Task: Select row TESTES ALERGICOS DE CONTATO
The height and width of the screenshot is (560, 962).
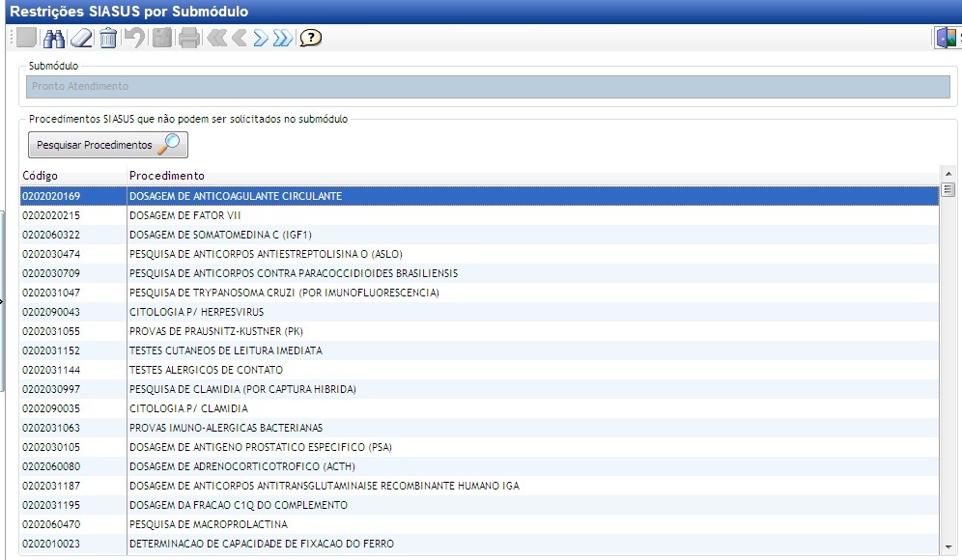Action: point(479,370)
